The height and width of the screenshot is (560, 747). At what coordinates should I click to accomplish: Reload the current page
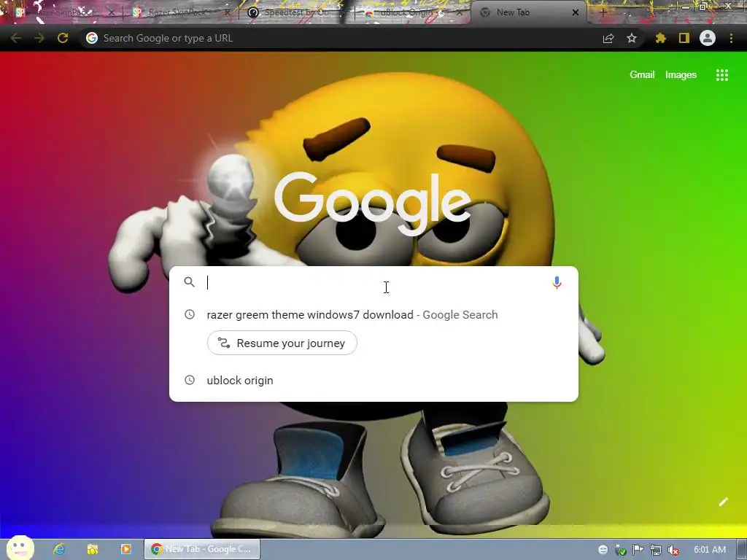pyautogui.click(x=63, y=38)
